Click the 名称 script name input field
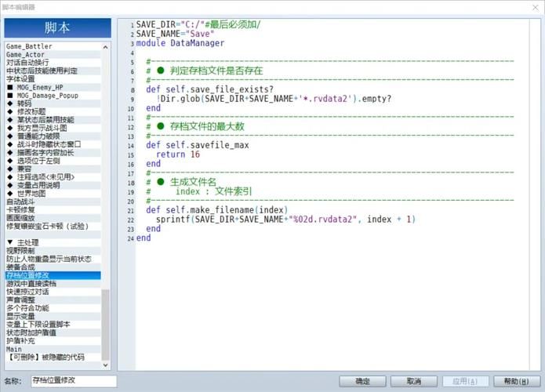 coord(73,381)
